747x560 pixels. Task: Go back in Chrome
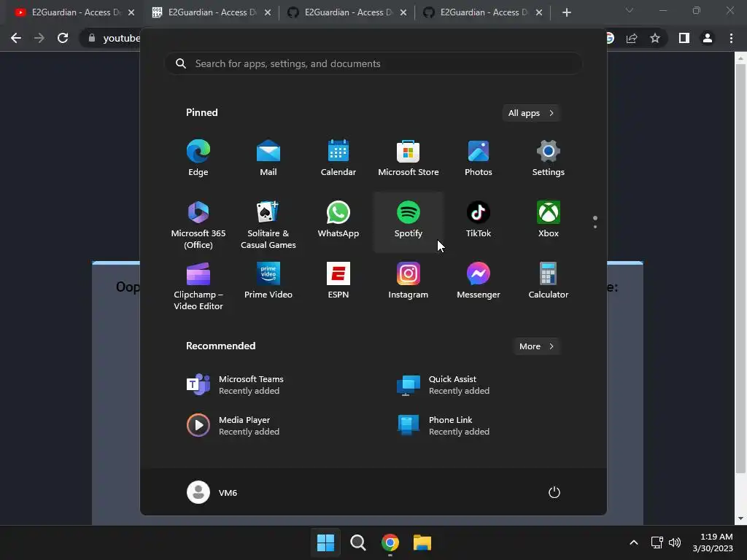point(16,38)
